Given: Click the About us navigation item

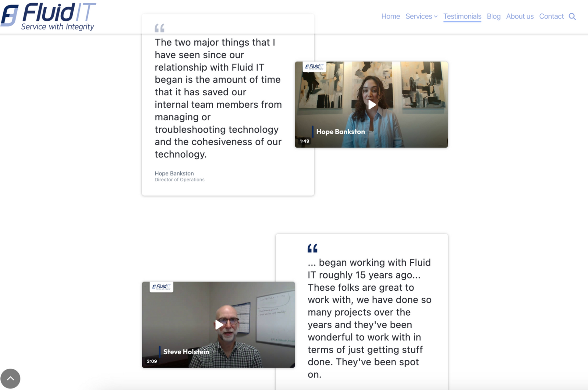Looking at the screenshot, I should [x=519, y=16].
